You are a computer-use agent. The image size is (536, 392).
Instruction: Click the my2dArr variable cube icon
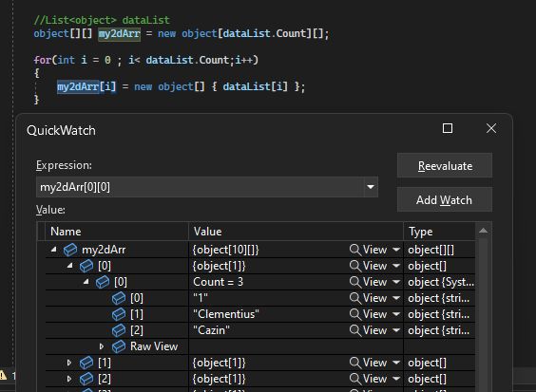click(70, 250)
